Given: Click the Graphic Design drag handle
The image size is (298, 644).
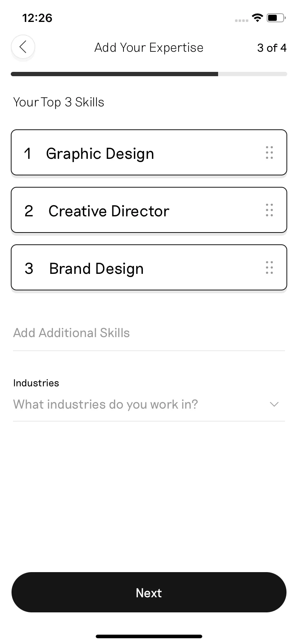Looking at the screenshot, I should coord(269,153).
